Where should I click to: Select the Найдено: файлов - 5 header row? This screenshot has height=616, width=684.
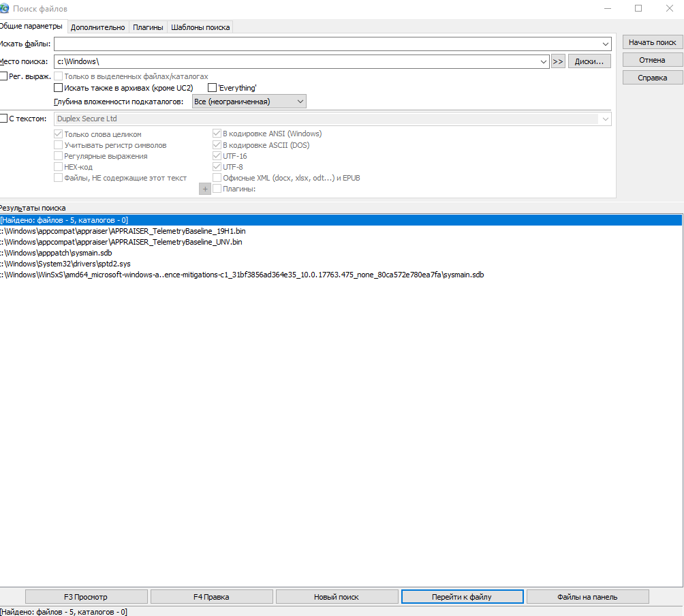pos(341,220)
